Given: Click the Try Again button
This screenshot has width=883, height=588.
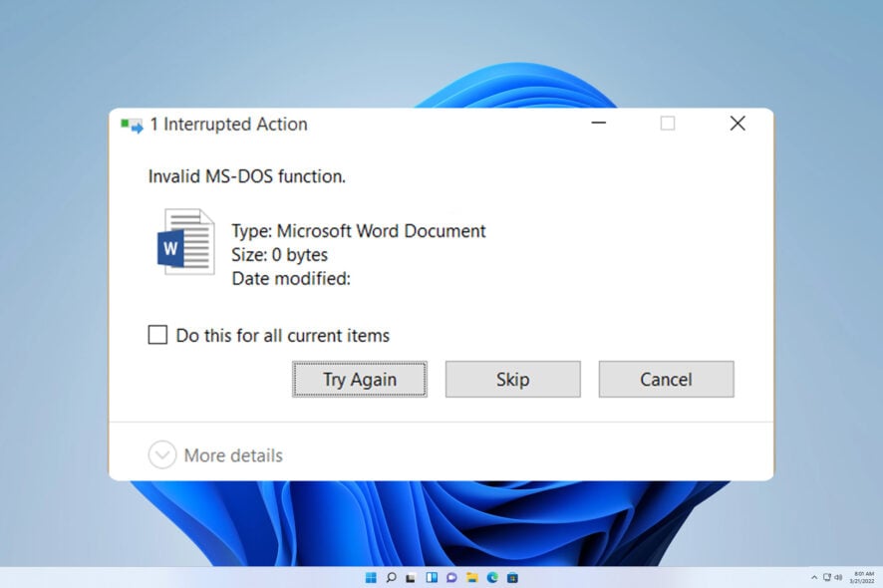Looking at the screenshot, I should coord(359,379).
